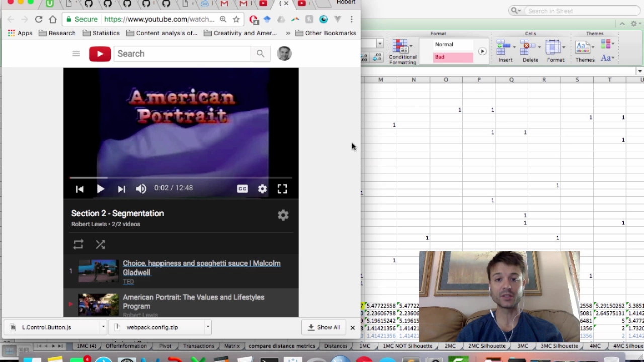Skip to next video in player
Viewport: 644px width, 362px height.
click(121, 189)
